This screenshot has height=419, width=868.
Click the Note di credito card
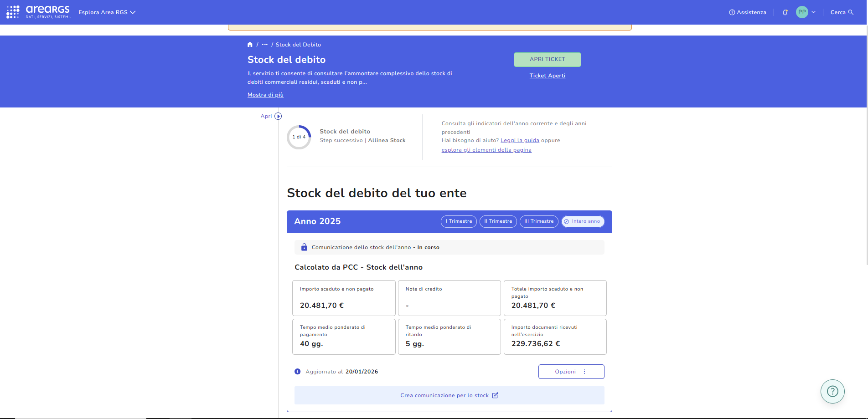tap(449, 298)
